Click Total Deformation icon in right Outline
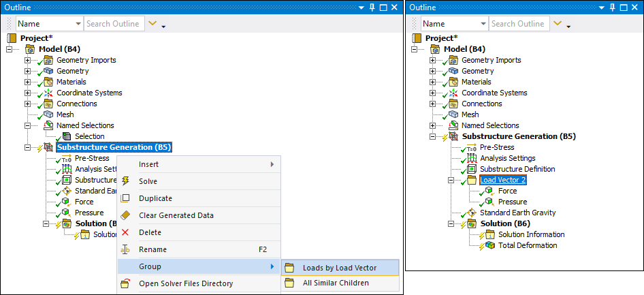The height and width of the screenshot is (295, 644). 490,245
